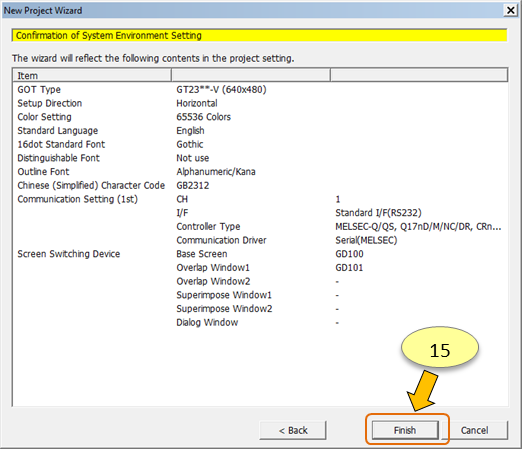Select the Color Setting row
The height and width of the screenshot is (449, 522).
click(260, 117)
